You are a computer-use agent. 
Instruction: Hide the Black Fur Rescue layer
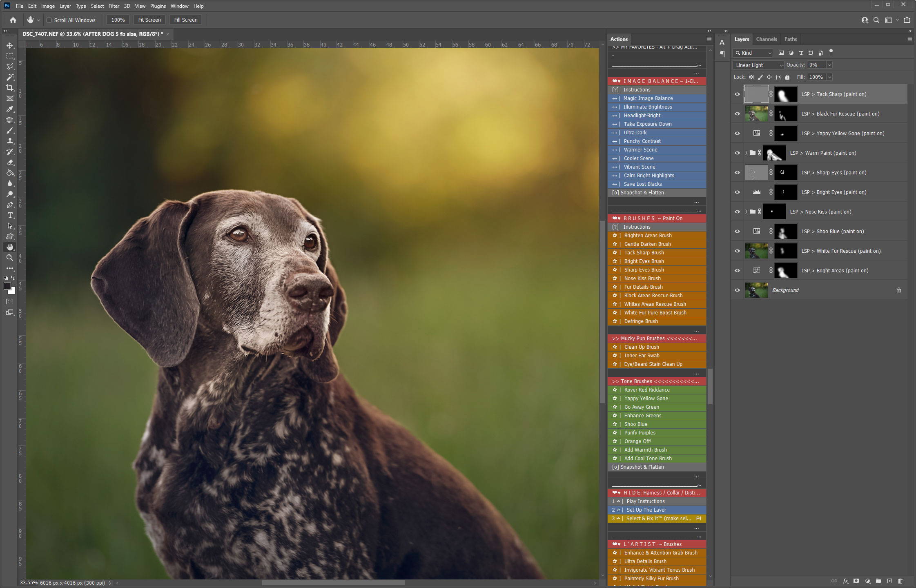pyautogui.click(x=737, y=114)
